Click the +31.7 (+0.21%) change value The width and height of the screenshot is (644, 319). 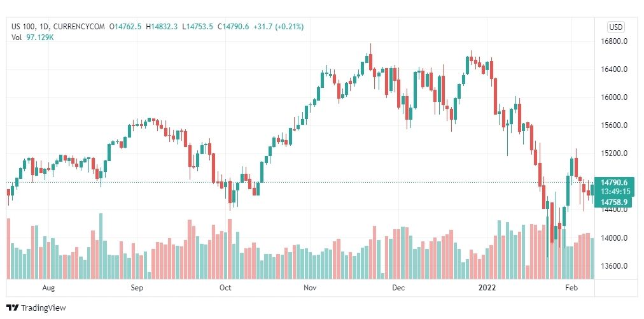pos(279,27)
